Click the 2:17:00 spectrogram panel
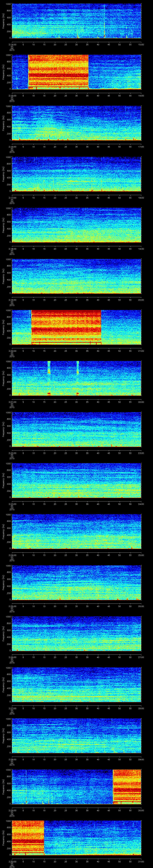 click(x=76, y=174)
